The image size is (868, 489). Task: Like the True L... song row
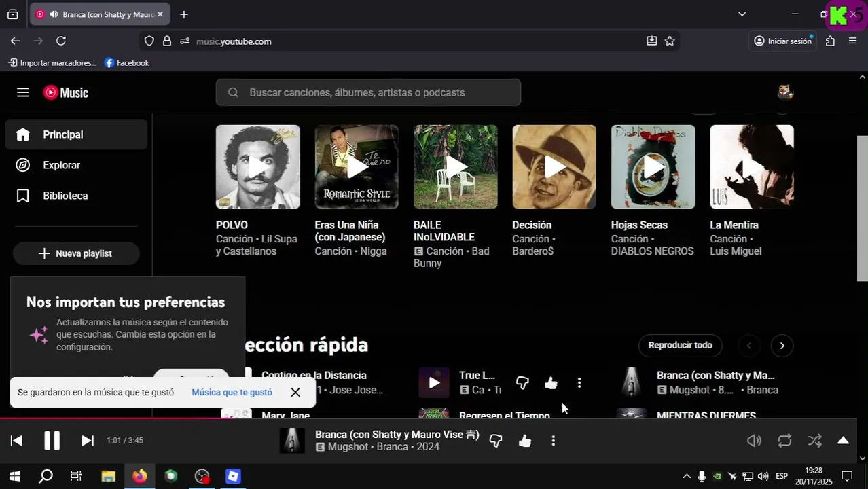tap(551, 383)
